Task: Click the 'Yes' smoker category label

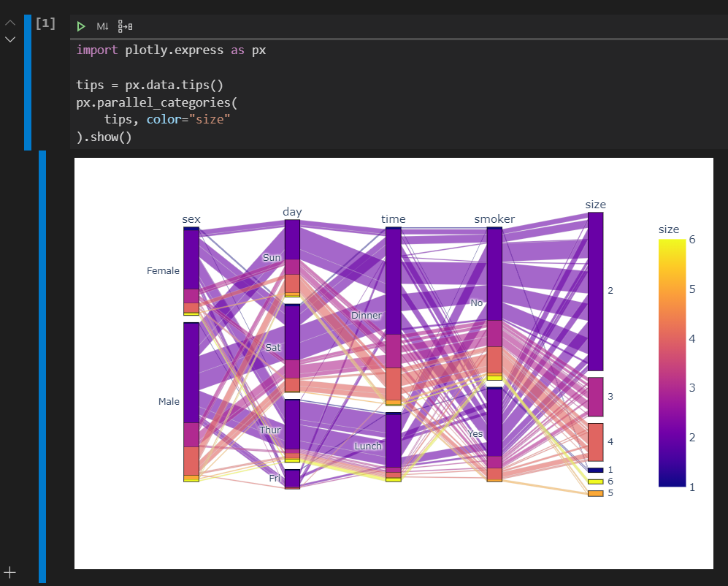Action: pos(475,433)
